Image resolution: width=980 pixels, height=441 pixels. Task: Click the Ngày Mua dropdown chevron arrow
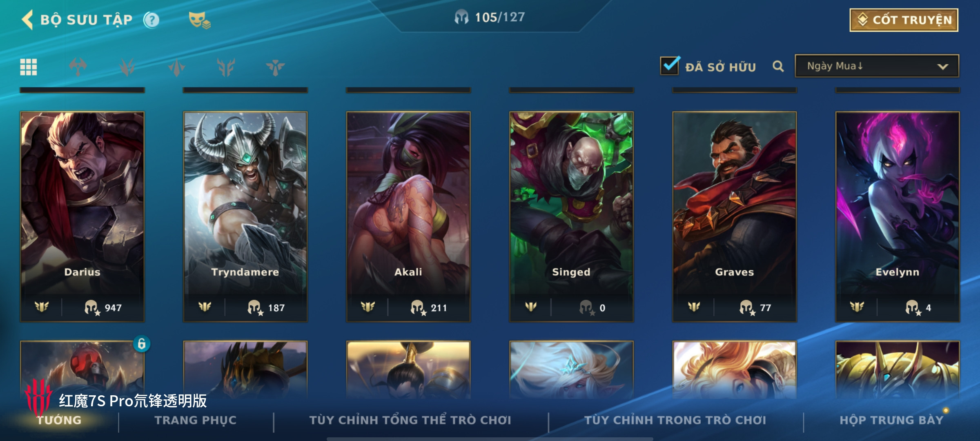(x=942, y=67)
